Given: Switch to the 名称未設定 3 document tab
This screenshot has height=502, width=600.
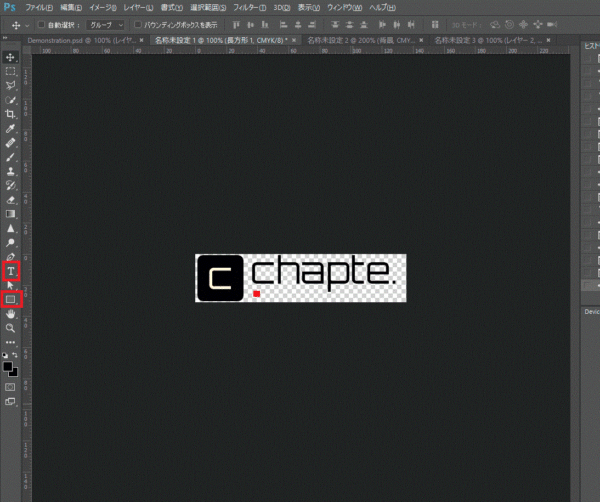Looking at the screenshot, I should (488, 40).
